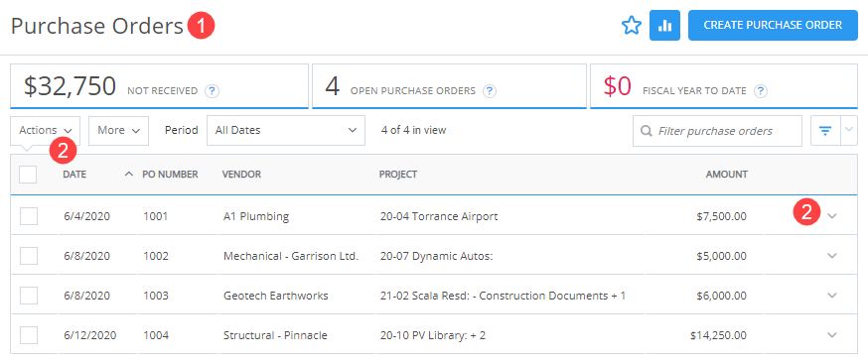Open dropdown arrow next to filter icon
This screenshot has width=868, height=362.
click(849, 131)
